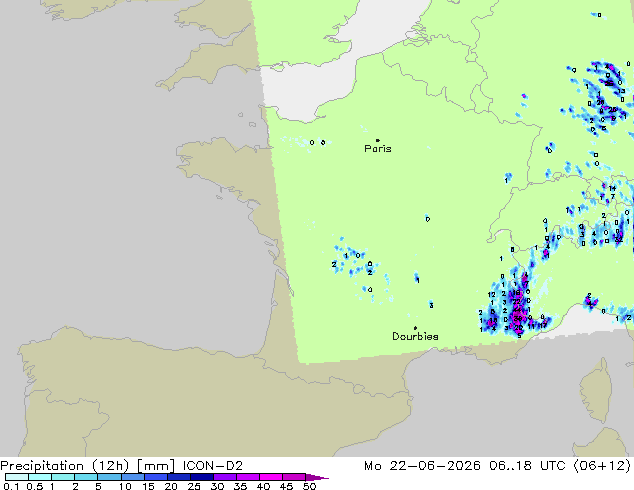
Task: Pick the 40–45 mm magenta legend swatch
Action: click(271, 477)
